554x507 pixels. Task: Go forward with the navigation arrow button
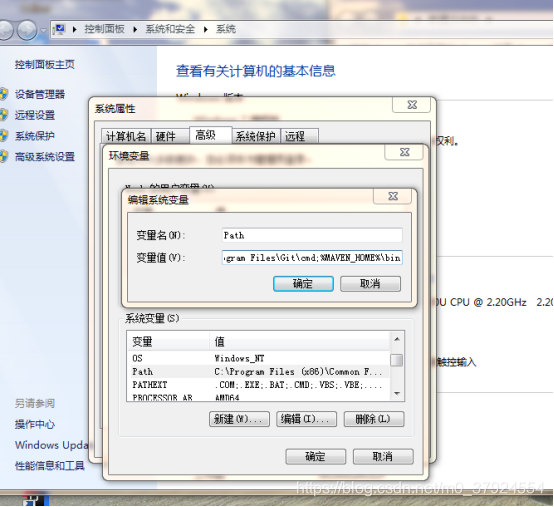click(27, 30)
